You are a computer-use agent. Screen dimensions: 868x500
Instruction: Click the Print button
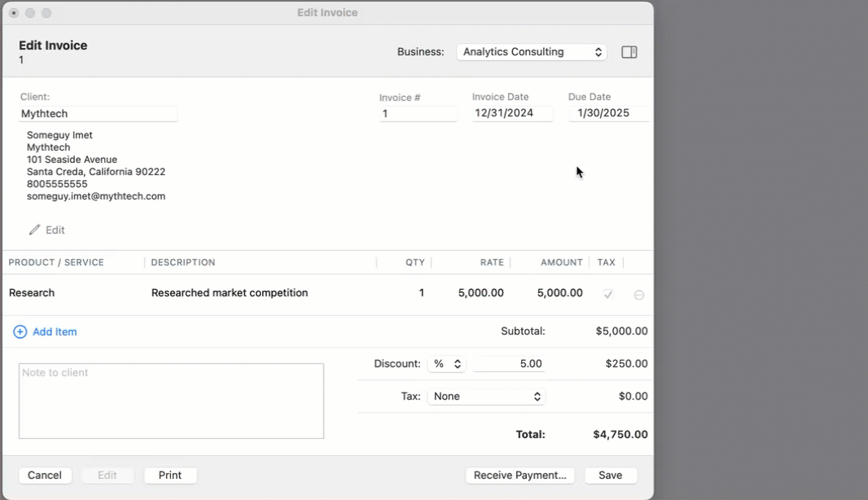(170, 475)
